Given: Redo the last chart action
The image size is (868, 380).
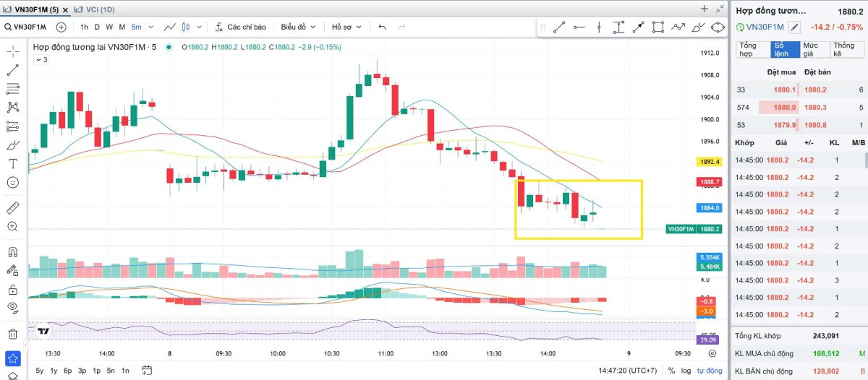Looking at the screenshot, I should coord(402,27).
